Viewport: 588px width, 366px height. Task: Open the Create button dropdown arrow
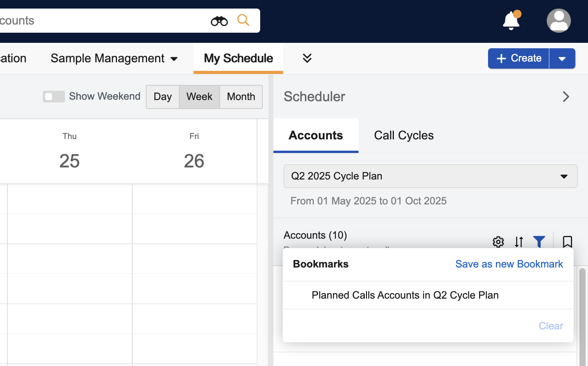click(562, 58)
